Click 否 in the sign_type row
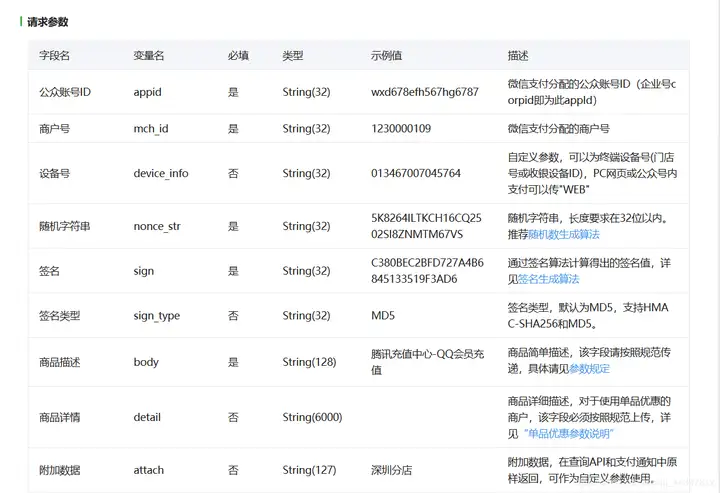Viewport: 720px width, 493px height. click(x=233, y=316)
